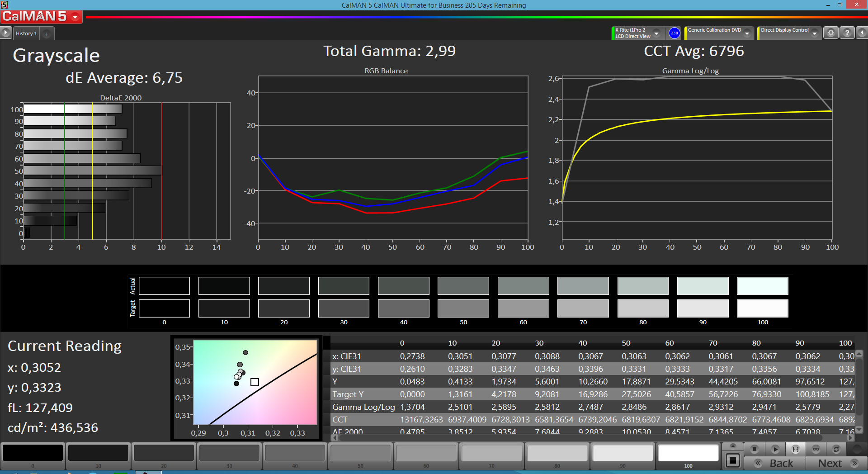Image resolution: width=868 pixels, height=474 pixels.
Task: Go Back to the previous workflow page
Action: click(x=775, y=463)
